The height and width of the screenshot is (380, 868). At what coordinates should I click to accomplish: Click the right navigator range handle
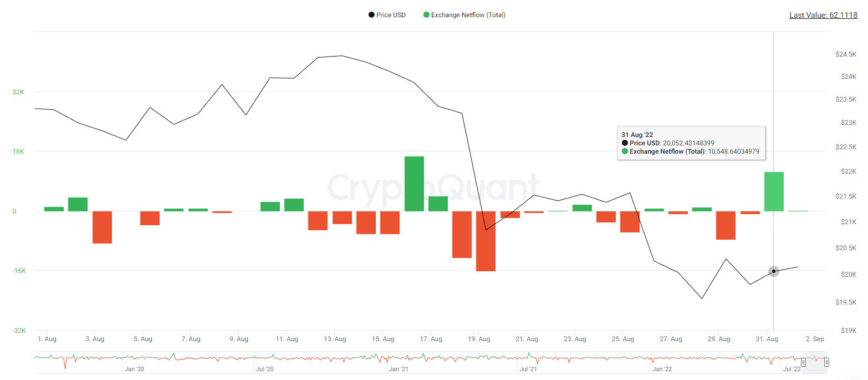pyautogui.click(x=826, y=362)
